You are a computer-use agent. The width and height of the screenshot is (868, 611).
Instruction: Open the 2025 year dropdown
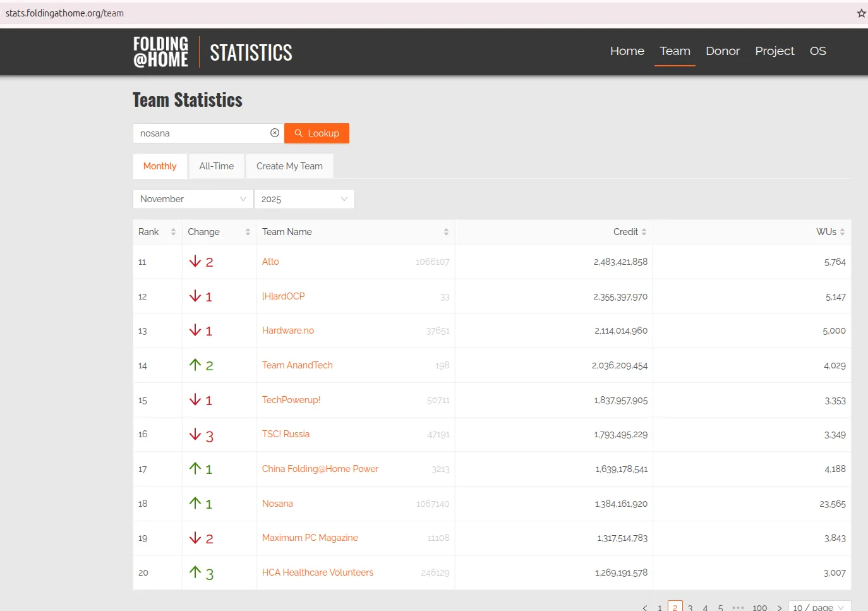click(304, 199)
